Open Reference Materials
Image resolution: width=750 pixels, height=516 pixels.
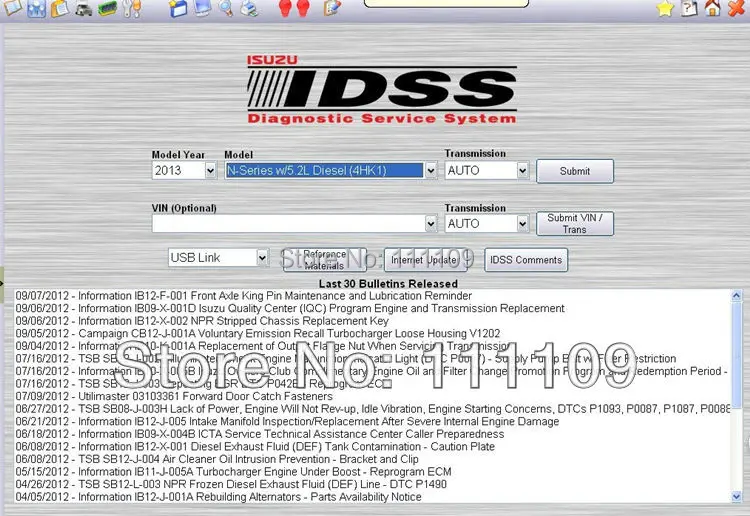point(325,260)
